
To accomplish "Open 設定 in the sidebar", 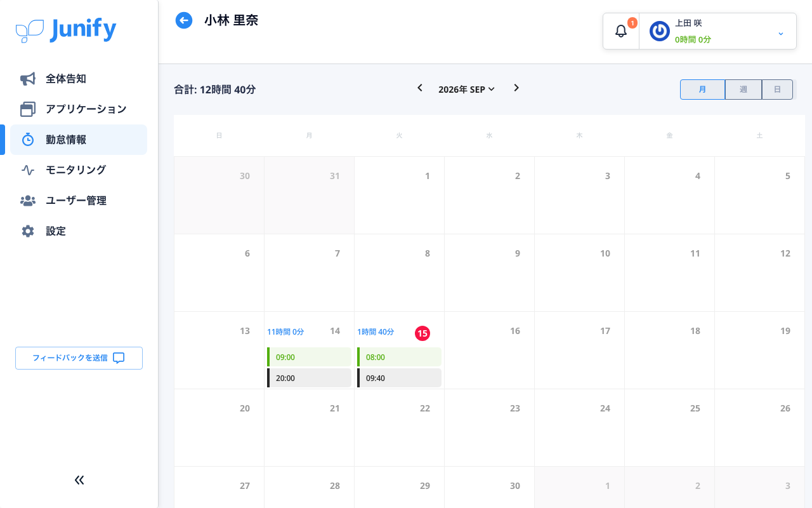I will point(79,231).
